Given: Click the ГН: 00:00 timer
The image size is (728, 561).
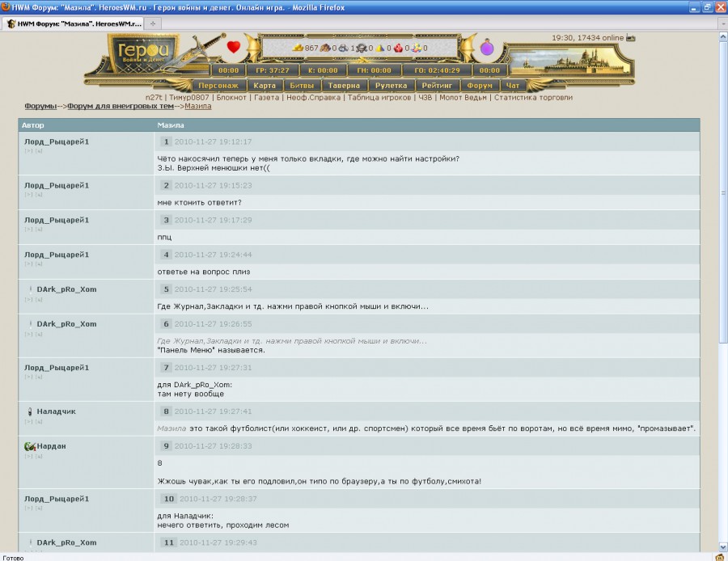Looking at the screenshot, I should click(375, 70).
